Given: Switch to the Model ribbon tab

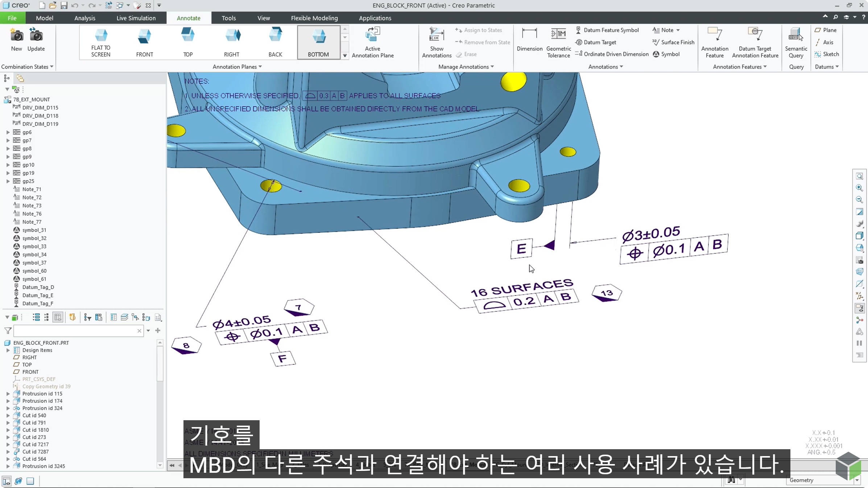Looking at the screenshot, I should (45, 18).
